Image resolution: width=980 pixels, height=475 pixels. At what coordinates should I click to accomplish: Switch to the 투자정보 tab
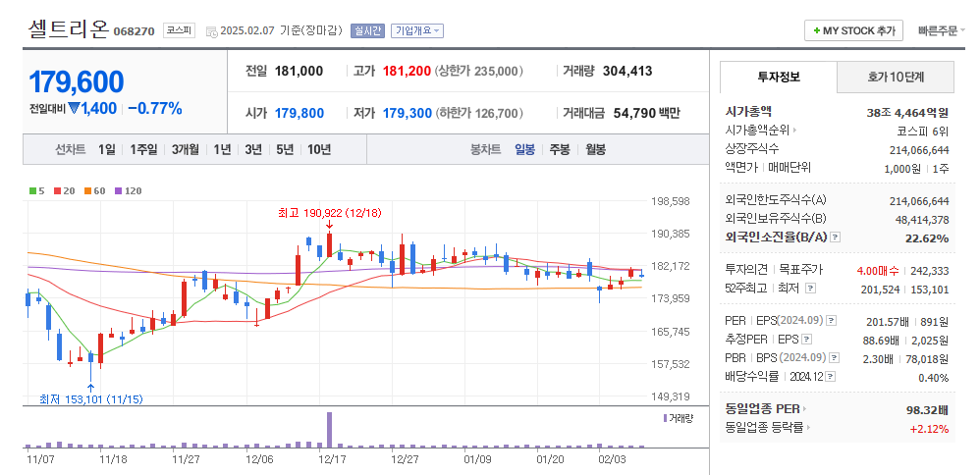click(778, 77)
